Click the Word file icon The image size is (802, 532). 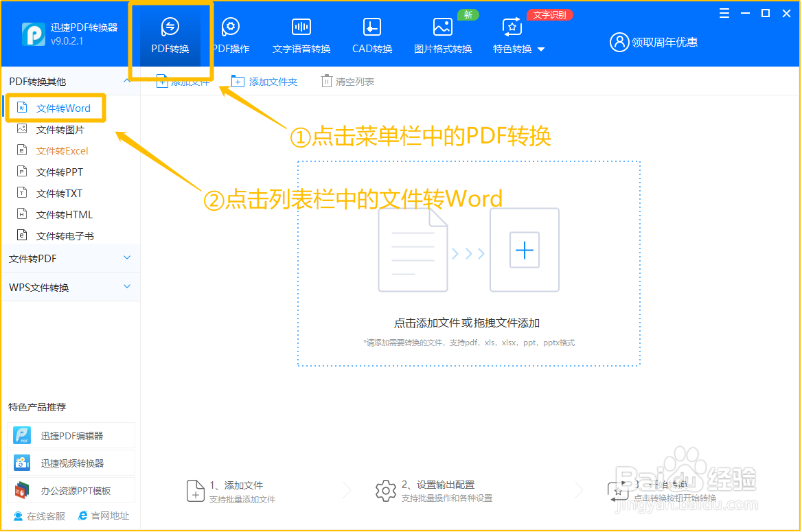tap(22, 107)
